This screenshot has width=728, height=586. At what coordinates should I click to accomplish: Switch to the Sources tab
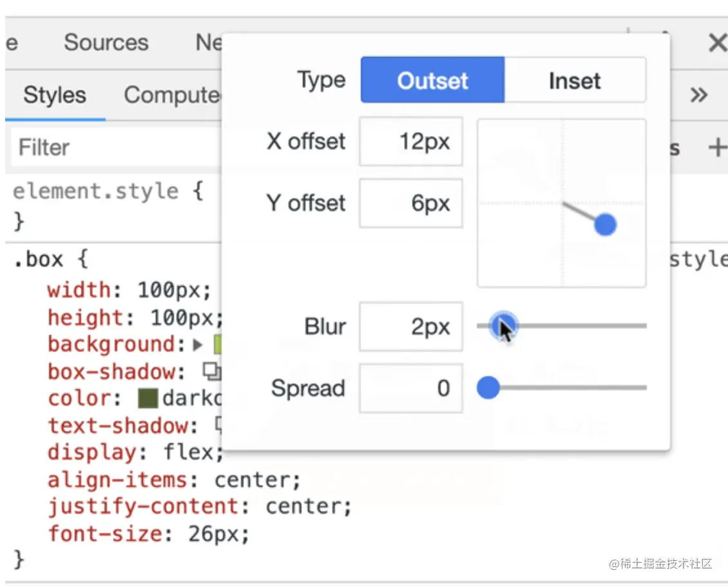pos(106,43)
